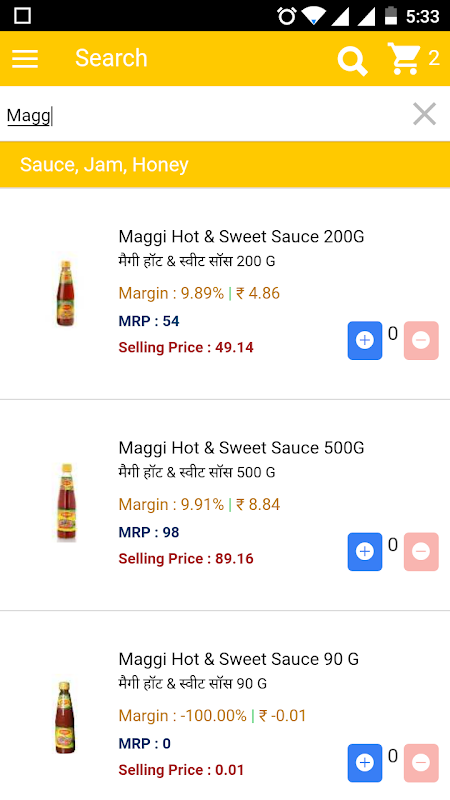This screenshot has height=800, width=450.
Task: Click the Magg search input field
Action: [x=204, y=115]
